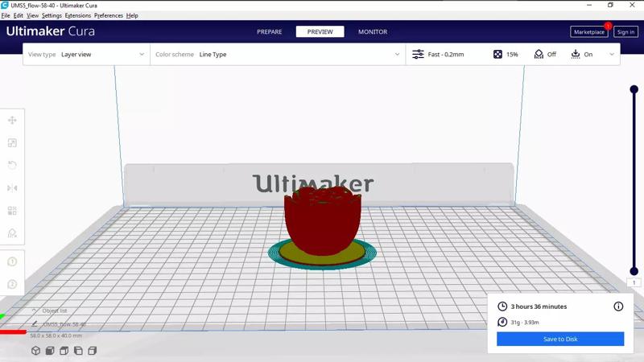This screenshot has height=362, width=644.
Task: Click the layer slider track midpoint
Action: tap(634, 180)
